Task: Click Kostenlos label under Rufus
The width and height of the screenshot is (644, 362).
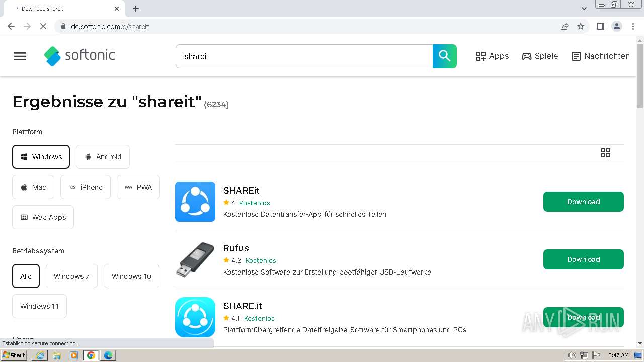Action: [261, 261]
